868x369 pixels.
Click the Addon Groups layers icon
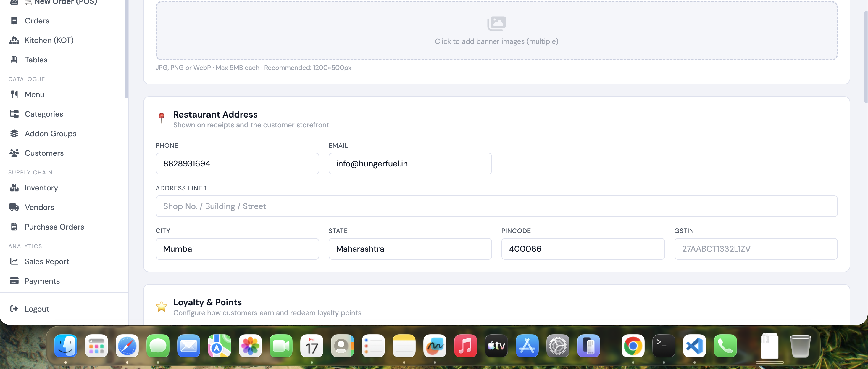14,134
